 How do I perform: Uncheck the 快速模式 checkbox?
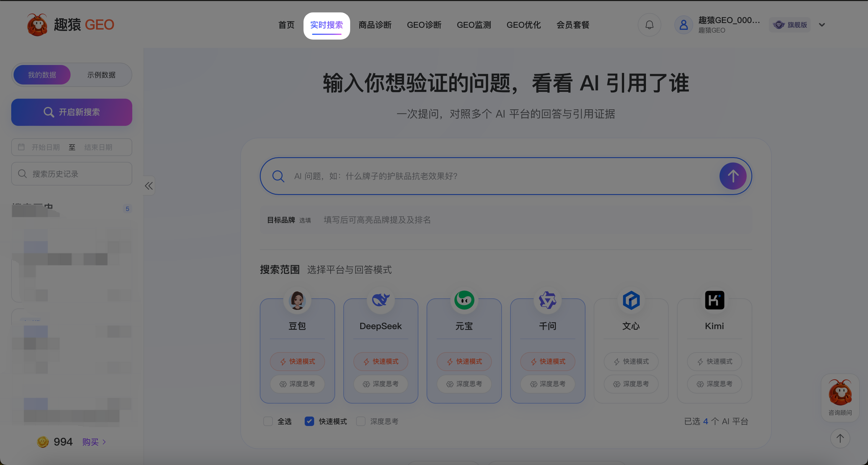(x=309, y=421)
